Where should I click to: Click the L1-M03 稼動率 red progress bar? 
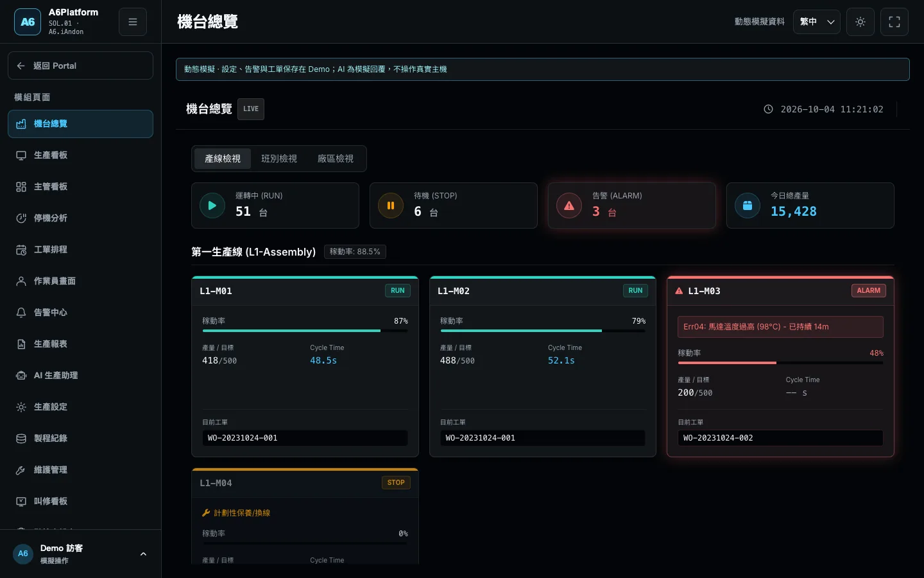coord(780,363)
